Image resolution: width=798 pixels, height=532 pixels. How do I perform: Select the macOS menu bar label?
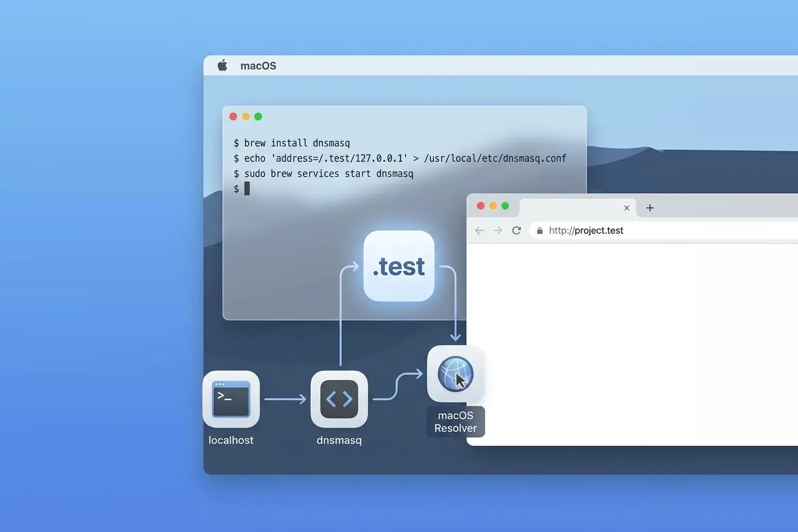[x=258, y=65]
